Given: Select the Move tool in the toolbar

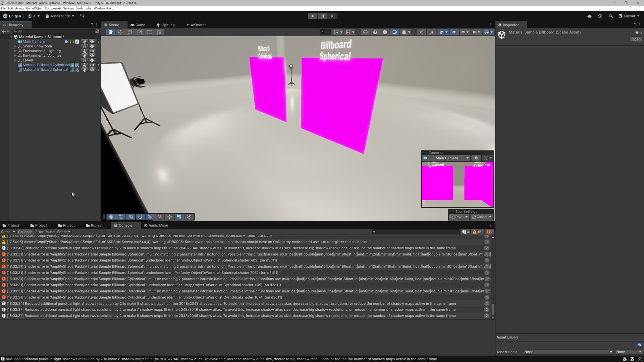Looking at the screenshot, I should click(120, 32).
